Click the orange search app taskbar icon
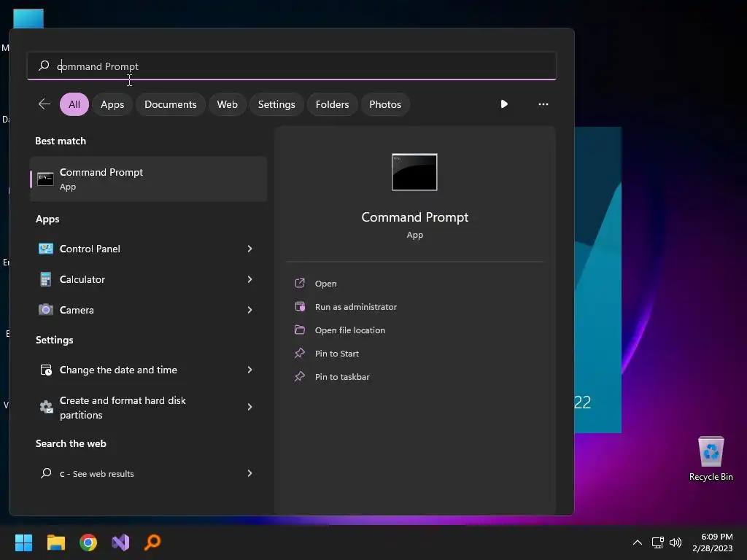The image size is (747, 560). coord(152,542)
